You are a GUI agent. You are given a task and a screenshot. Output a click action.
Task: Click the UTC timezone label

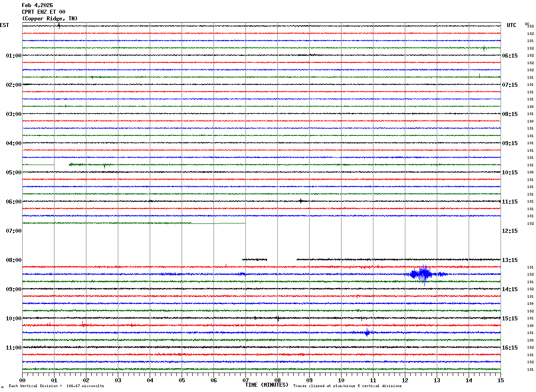click(512, 25)
